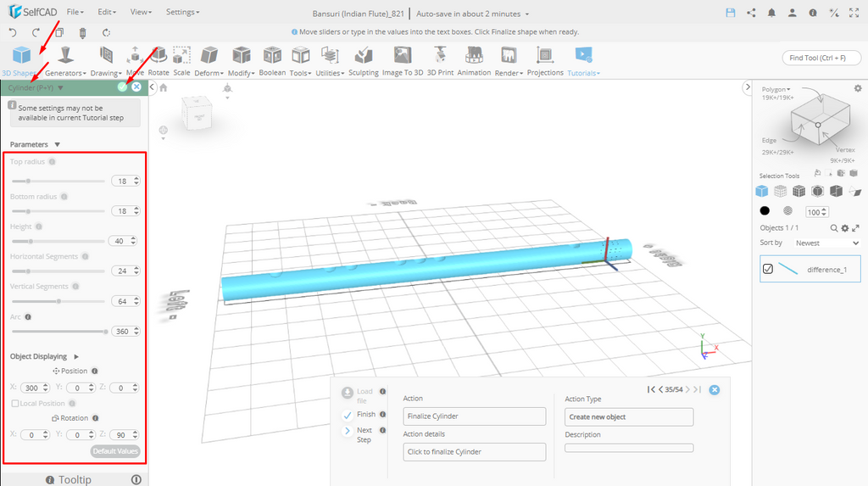
Task: Click the Next Step tutorial button
Action: pyautogui.click(x=348, y=431)
